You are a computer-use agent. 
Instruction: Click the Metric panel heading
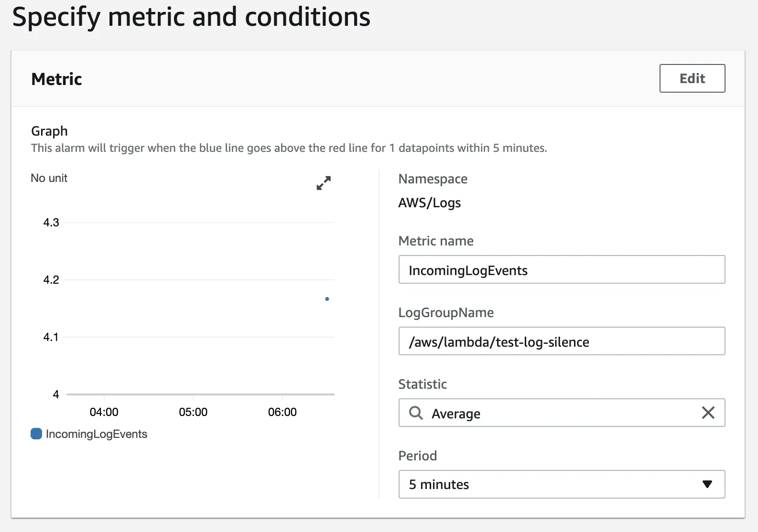(56, 79)
